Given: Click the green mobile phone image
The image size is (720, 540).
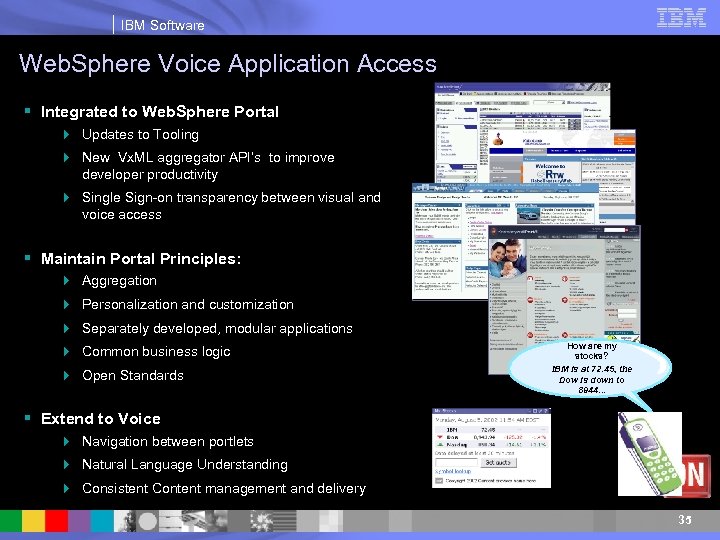Looking at the screenshot, I should pos(649,454).
